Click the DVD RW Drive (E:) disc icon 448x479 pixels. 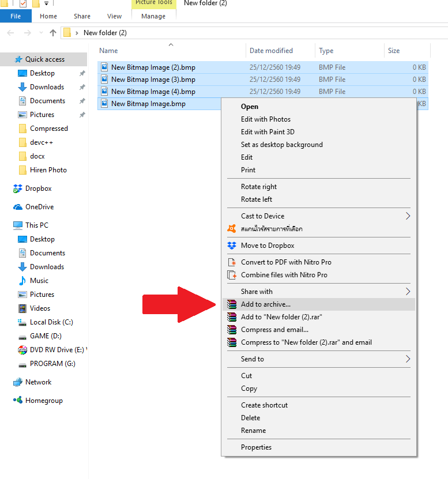tap(22, 350)
